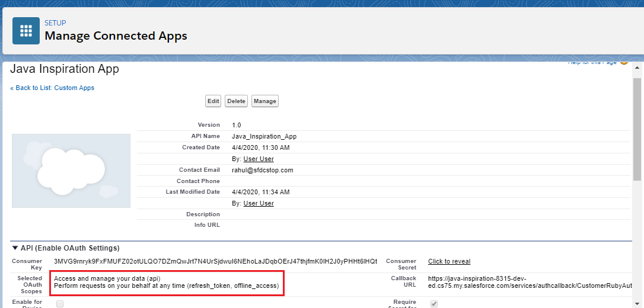Click the contact email rahul@sfdcstop.com
This screenshot has height=308, width=644.
click(263, 170)
